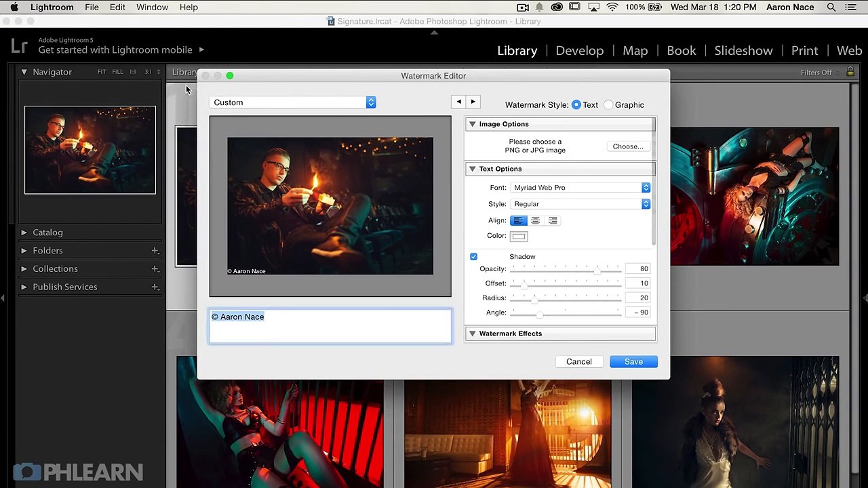The width and height of the screenshot is (868, 488).
Task: Click the Choose... image button
Action: pos(628,146)
